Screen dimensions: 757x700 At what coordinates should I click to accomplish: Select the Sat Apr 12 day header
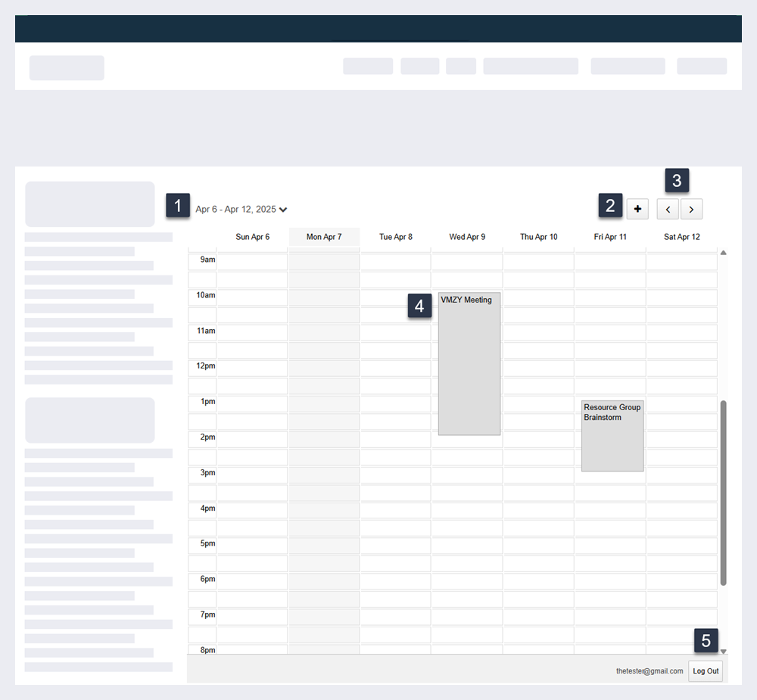click(x=681, y=237)
